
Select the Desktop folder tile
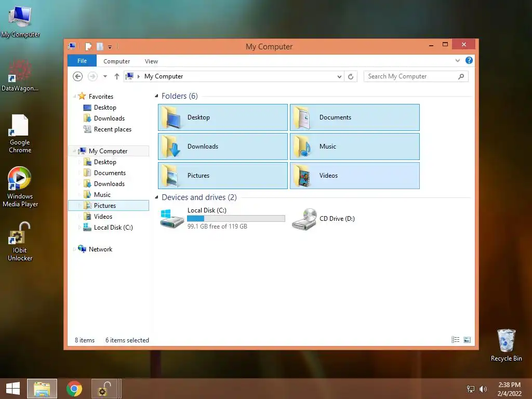coord(222,117)
